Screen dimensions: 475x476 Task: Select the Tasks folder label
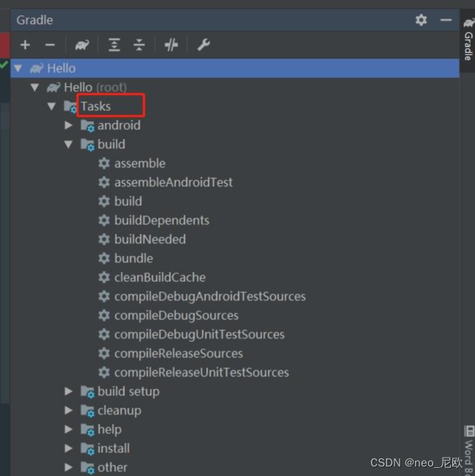(96, 106)
